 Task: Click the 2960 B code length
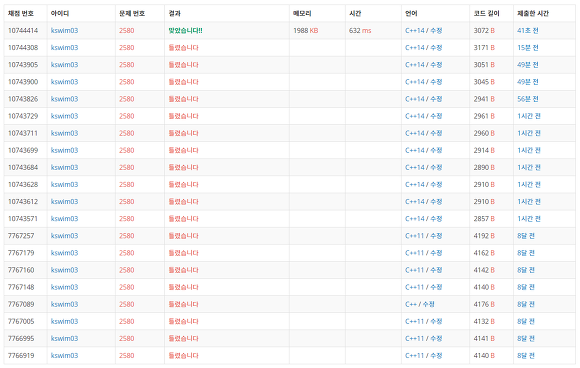click(x=484, y=133)
